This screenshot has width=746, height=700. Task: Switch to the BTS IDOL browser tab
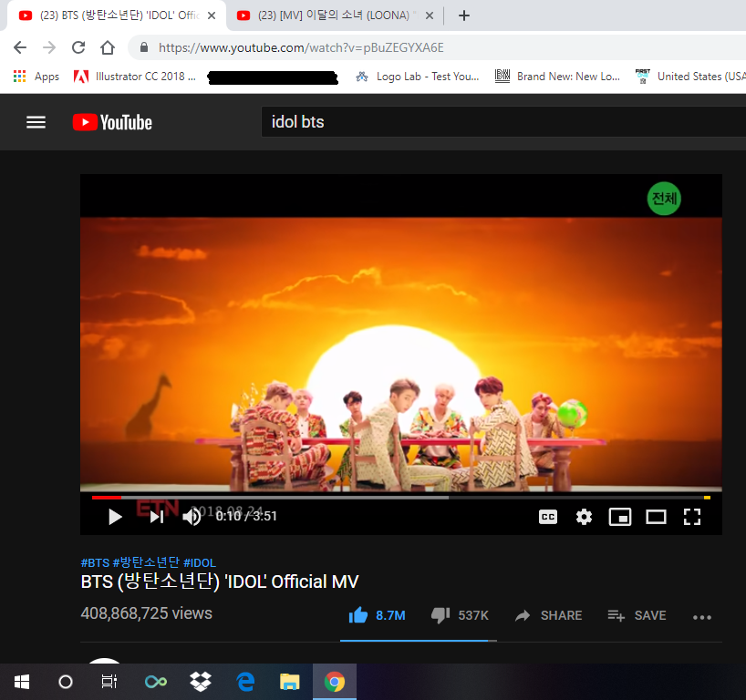pos(117,15)
